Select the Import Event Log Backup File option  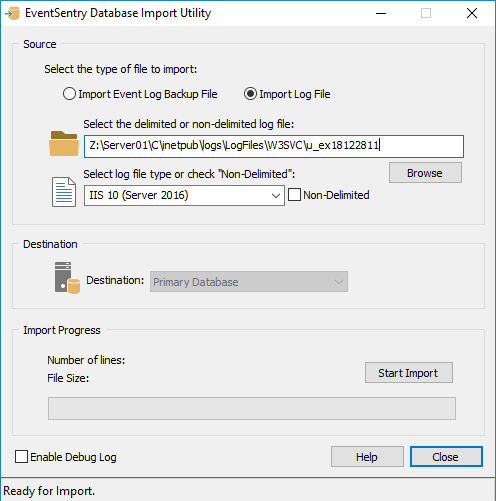(140, 94)
